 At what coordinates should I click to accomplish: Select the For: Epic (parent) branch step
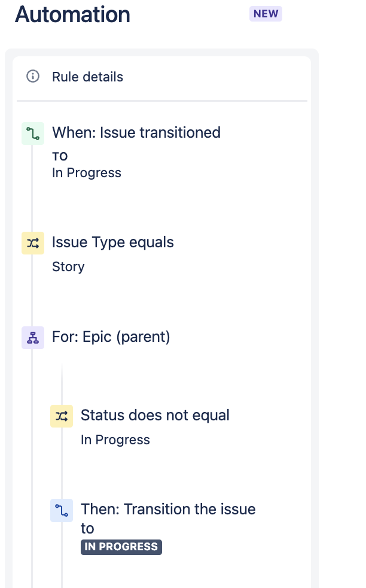[111, 337]
